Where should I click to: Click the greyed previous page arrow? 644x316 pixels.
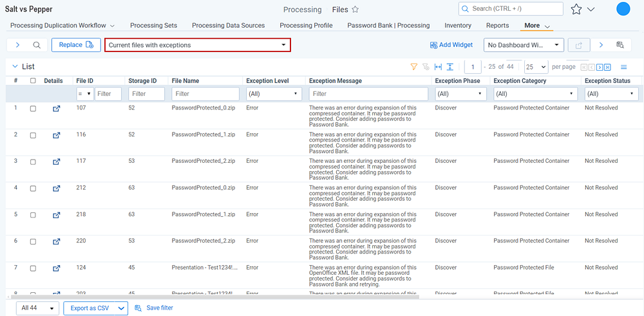[x=591, y=68]
